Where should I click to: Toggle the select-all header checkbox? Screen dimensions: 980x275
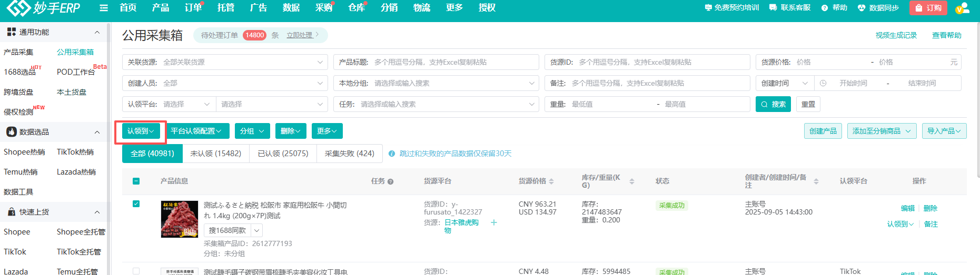[136, 181]
